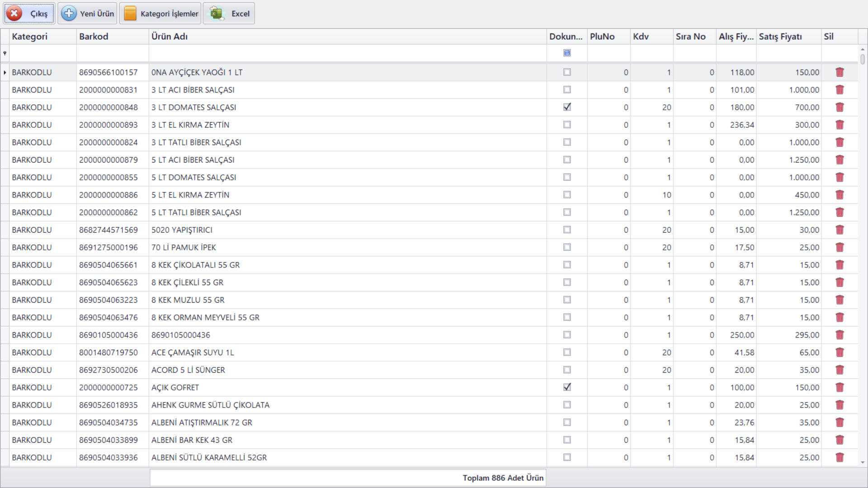Screen dimensions: 868x488
Task: Delete ACE ÇAMAŞIR SUYU 1L row
Action: point(840,352)
